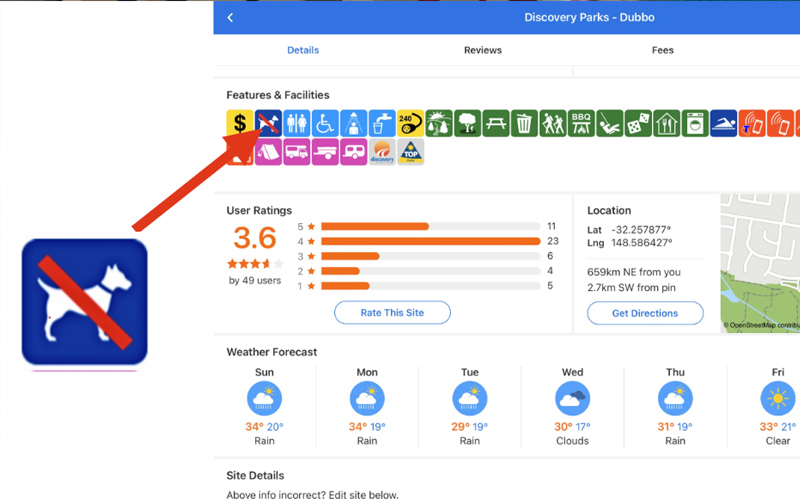Tap the TOP Parks logo icon
Viewport: 800px width, 500px height.
click(x=411, y=152)
